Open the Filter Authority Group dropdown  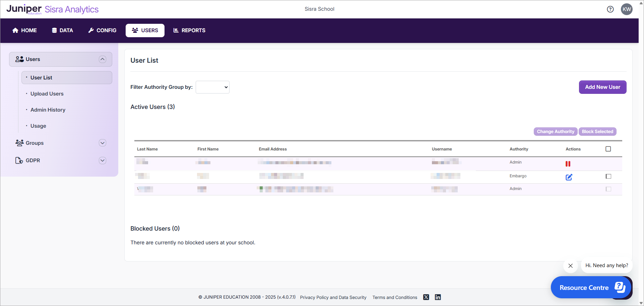(x=212, y=87)
